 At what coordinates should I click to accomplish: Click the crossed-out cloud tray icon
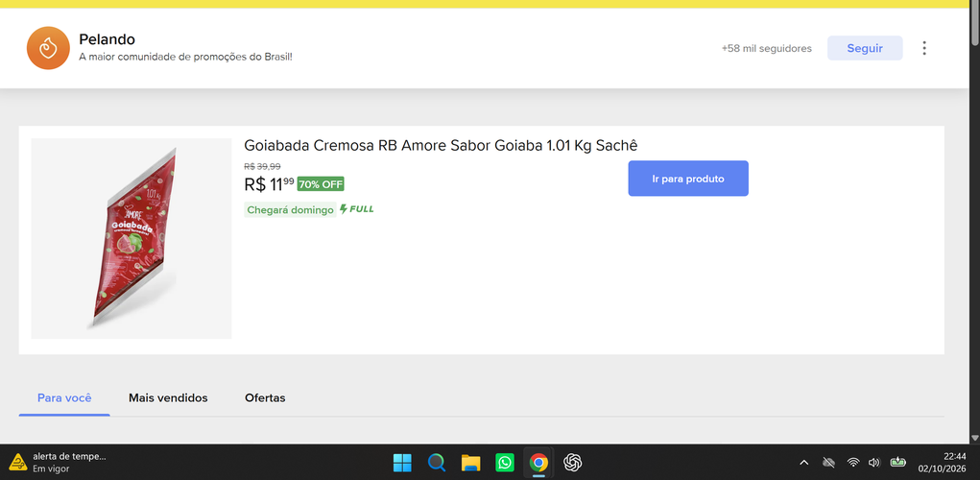pos(828,463)
